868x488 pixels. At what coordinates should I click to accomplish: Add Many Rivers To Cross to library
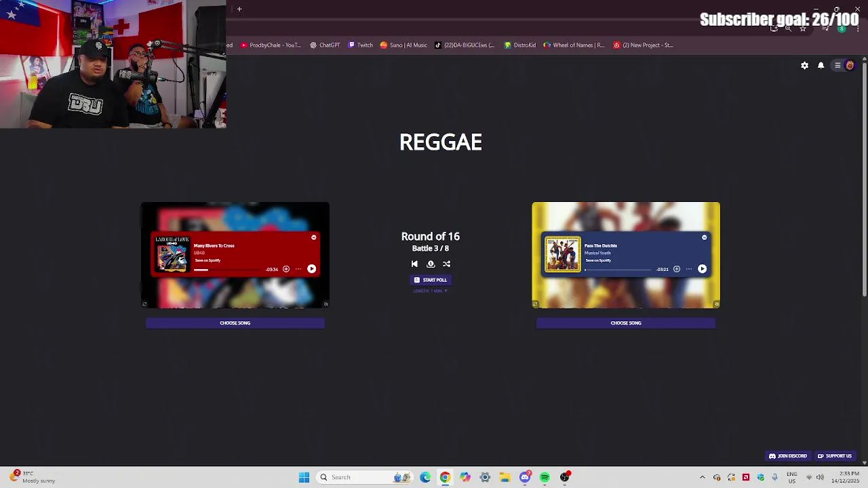coord(285,269)
